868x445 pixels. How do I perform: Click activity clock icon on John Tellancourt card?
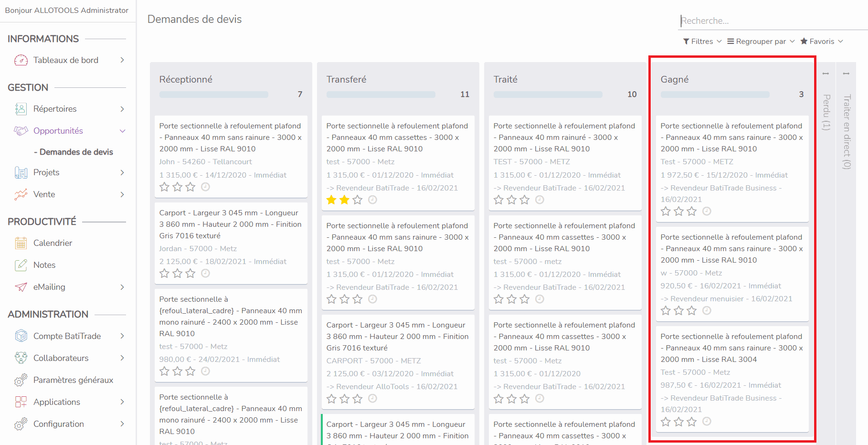205,187
